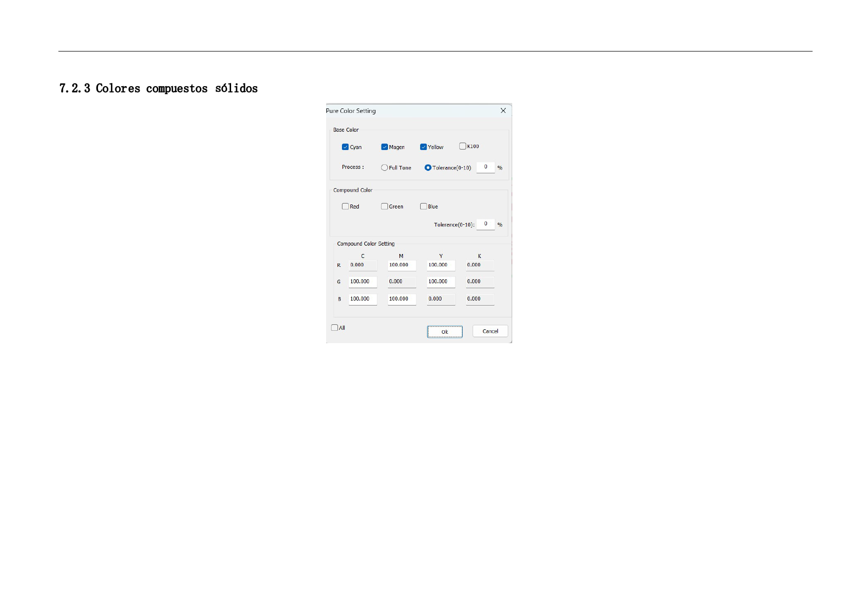
Task: Select the Full Tone process option
Action: point(385,168)
